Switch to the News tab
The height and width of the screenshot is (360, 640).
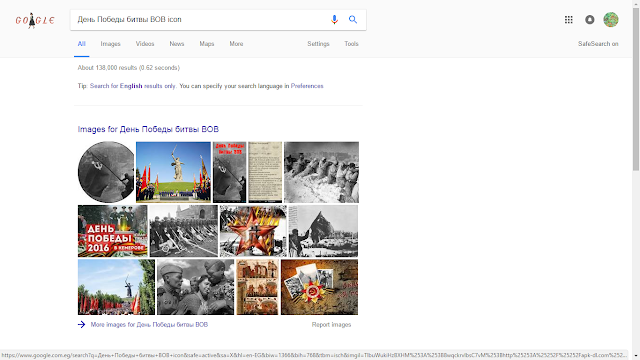pyautogui.click(x=177, y=44)
